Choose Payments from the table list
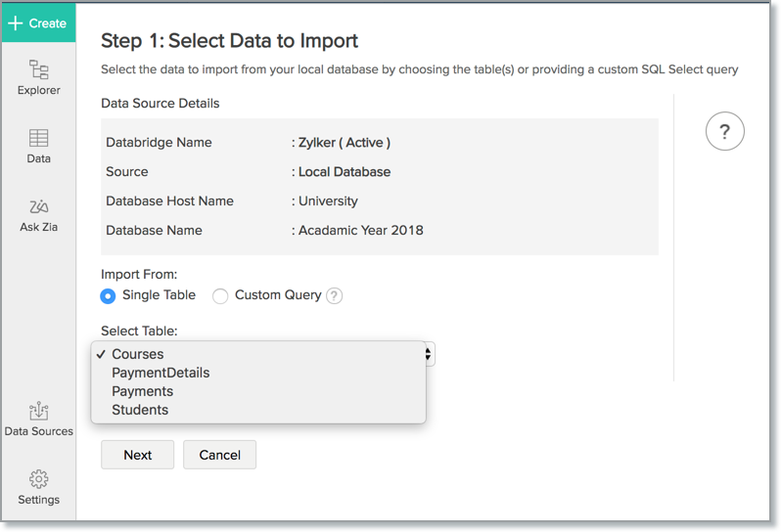Image resolution: width=781 pixels, height=532 pixels. point(142,391)
